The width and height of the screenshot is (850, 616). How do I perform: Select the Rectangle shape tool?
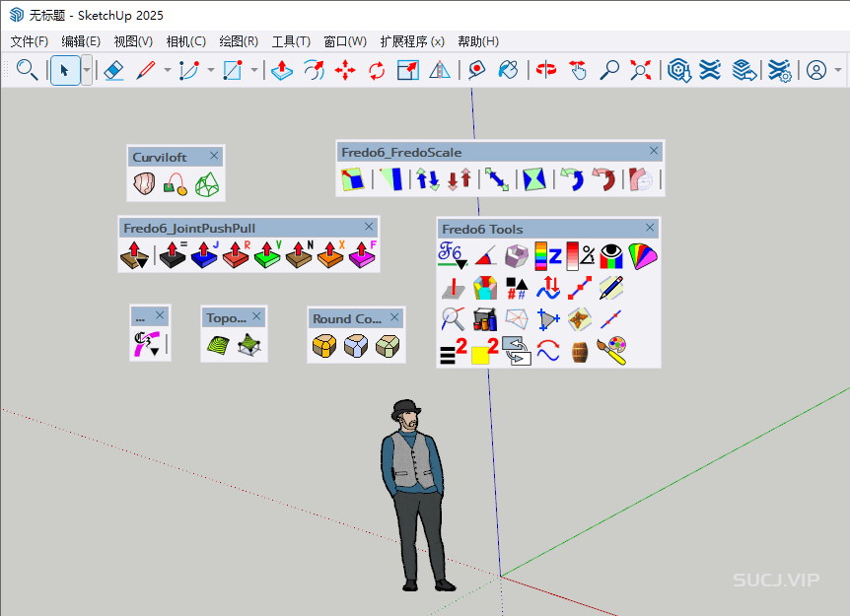[x=233, y=70]
